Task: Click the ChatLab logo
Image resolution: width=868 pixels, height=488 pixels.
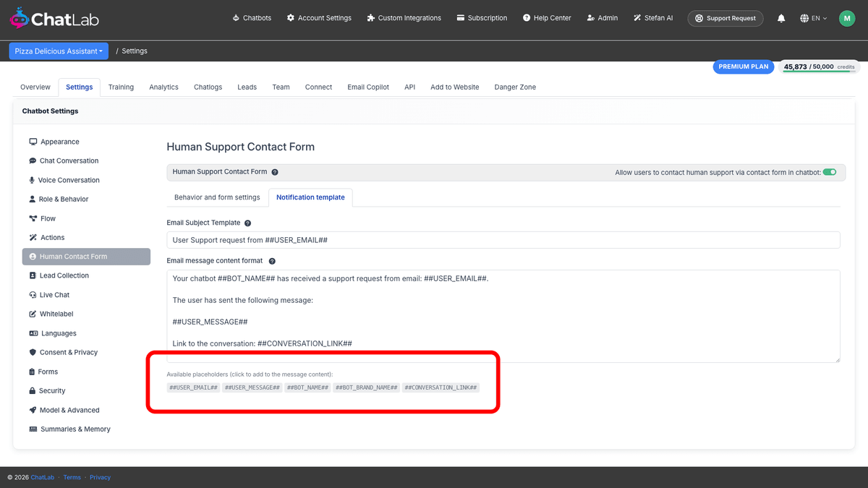Action: [x=54, y=18]
